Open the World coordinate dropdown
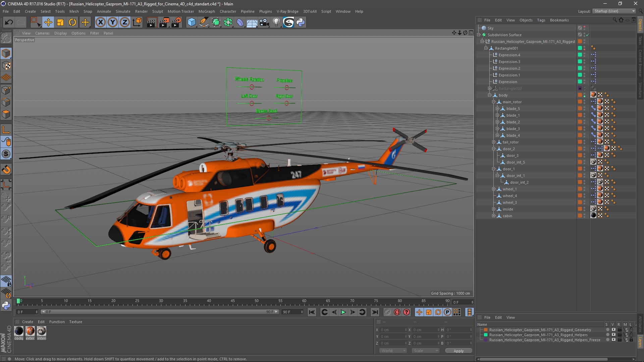The image size is (644, 362). coord(393,351)
